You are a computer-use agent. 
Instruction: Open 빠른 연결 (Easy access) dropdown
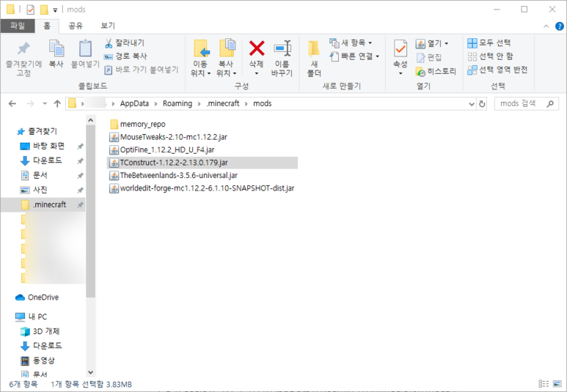[x=355, y=56]
